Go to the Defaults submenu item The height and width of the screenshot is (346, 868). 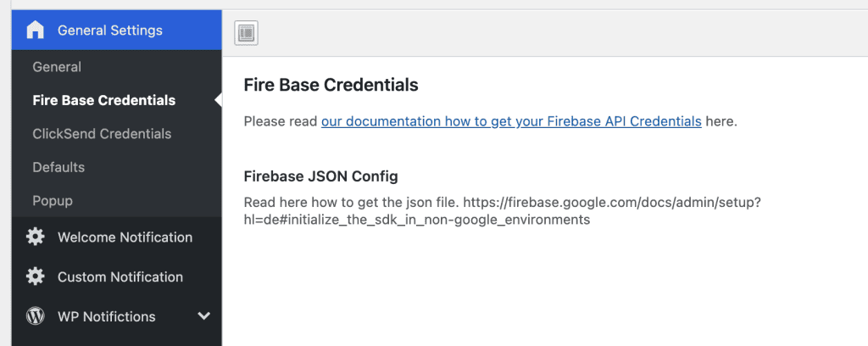[58, 166]
